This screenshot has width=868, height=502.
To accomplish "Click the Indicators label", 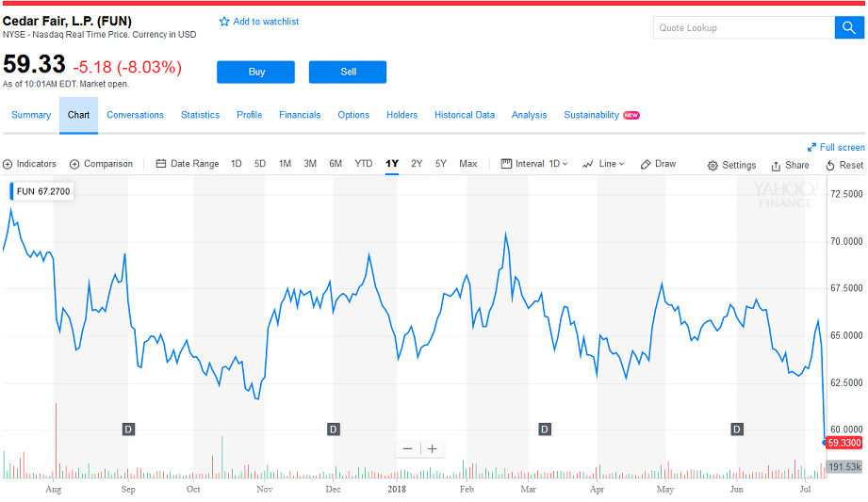I will tap(37, 164).
